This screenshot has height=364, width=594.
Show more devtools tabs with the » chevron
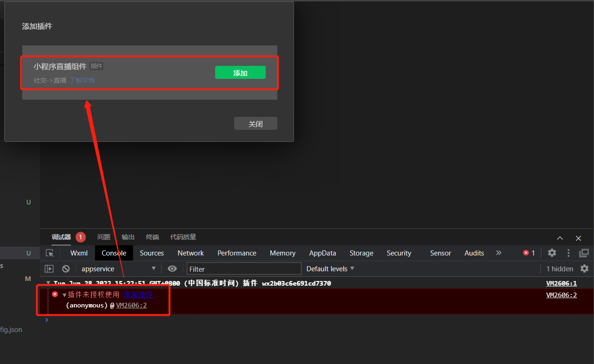(x=499, y=253)
